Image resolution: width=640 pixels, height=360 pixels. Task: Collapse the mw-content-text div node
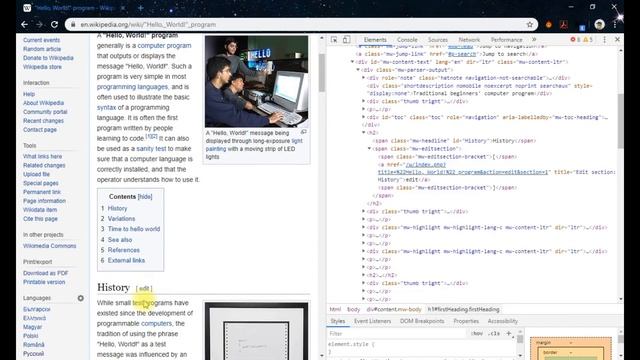pos(352,62)
